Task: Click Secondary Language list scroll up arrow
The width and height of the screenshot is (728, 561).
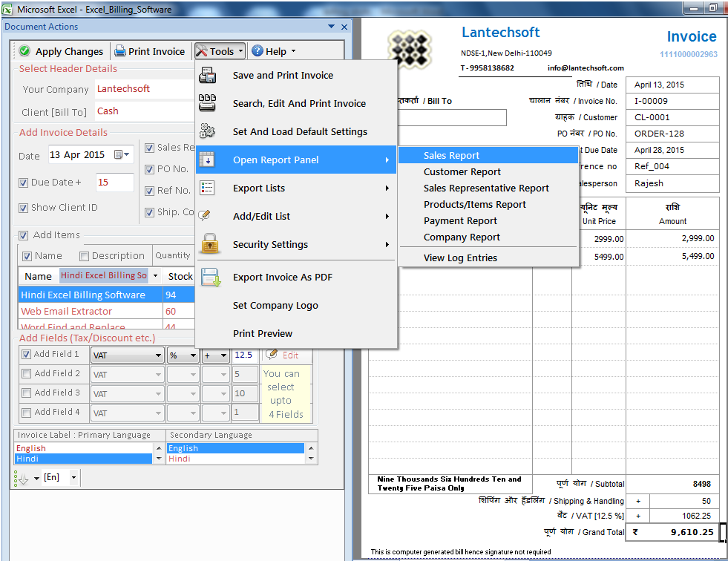Action: (x=311, y=448)
